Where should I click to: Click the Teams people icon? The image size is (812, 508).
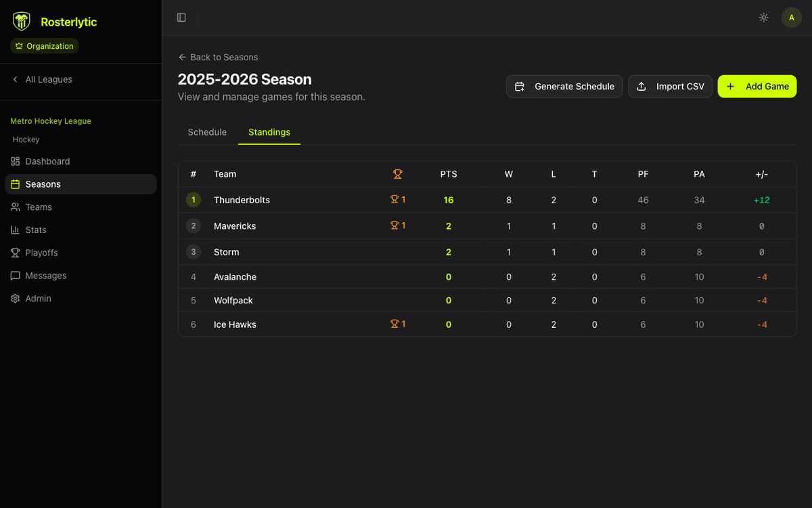[16, 207]
